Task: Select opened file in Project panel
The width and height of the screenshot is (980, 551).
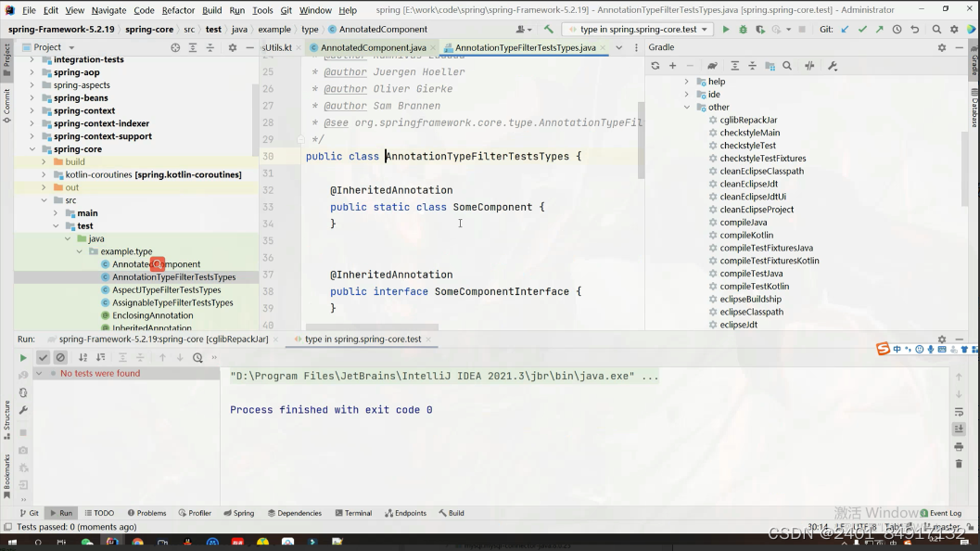Action: [x=175, y=47]
